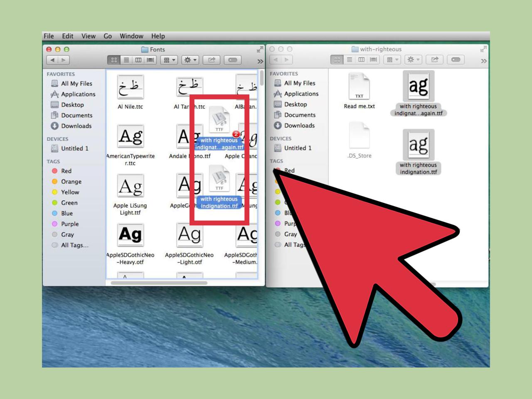Select the All Tags filter option
Screen dimensions: 532x399
[74, 245]
